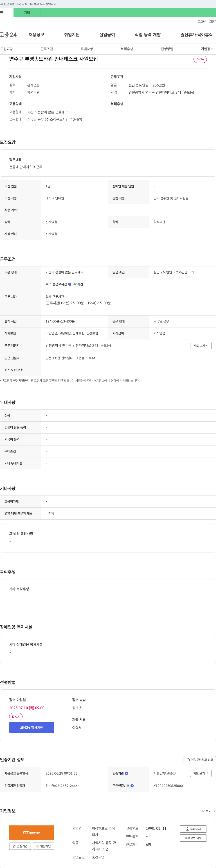Open the 채용정보 main menu

click(x=36, y=35)
